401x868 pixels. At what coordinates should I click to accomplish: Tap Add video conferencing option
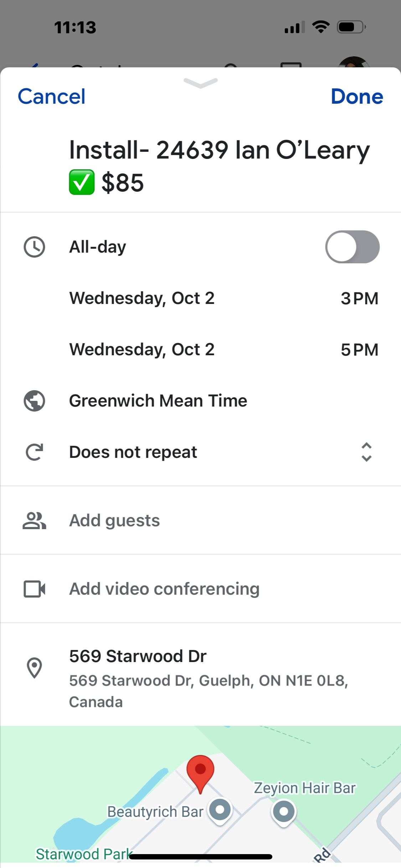[200, 589]
